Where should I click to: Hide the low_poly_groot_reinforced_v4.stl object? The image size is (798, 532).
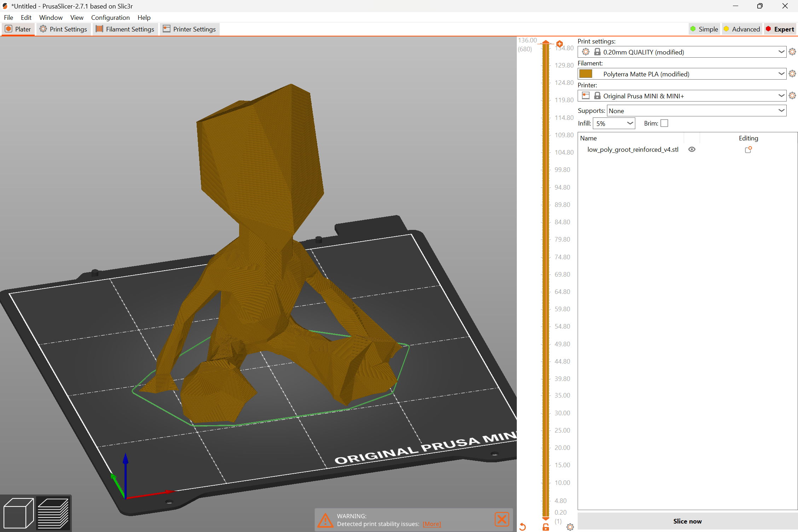(x=692, y=150)
